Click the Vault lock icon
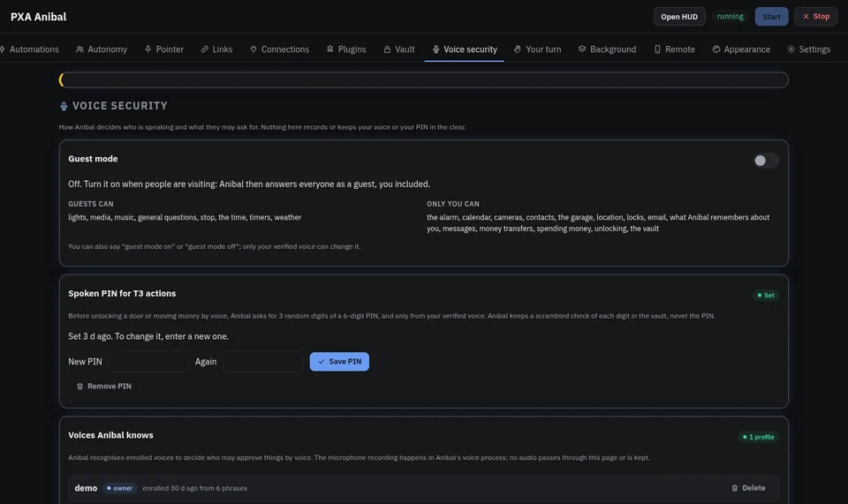The width and height of the screenshot is (848, 504). click(x=387, y=49)
